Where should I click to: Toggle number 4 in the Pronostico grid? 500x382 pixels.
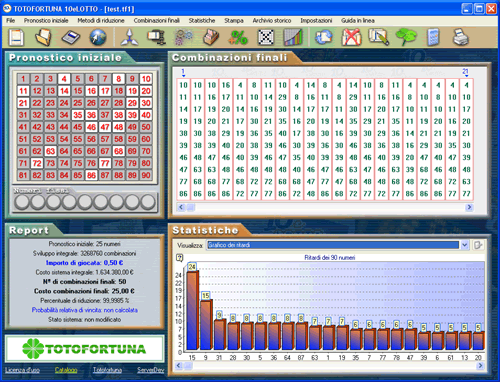tap(64, 79)
